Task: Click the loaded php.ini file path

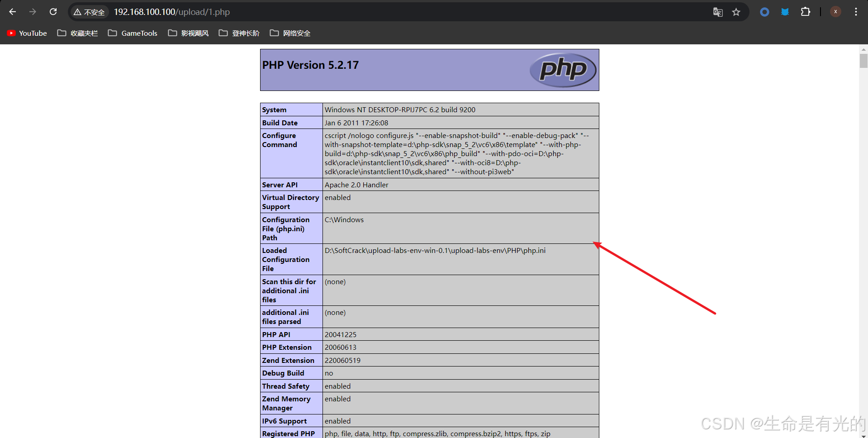Action: [x=435, y=250]
